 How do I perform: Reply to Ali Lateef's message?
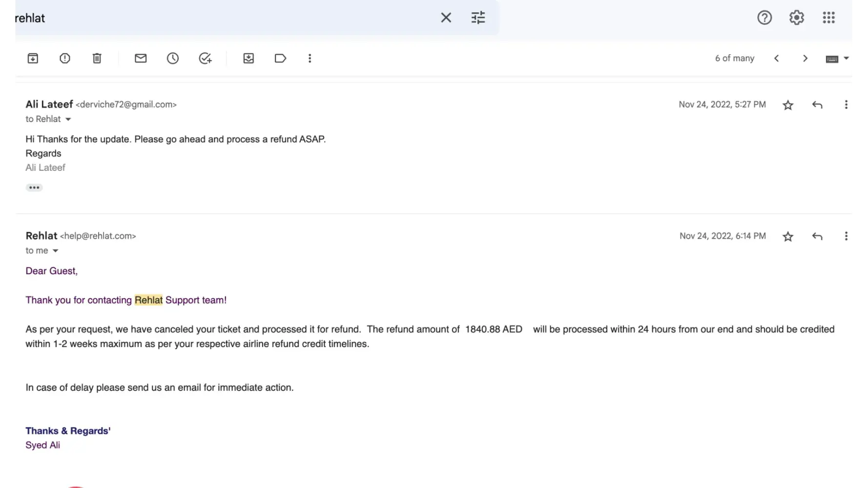point(817,105)
